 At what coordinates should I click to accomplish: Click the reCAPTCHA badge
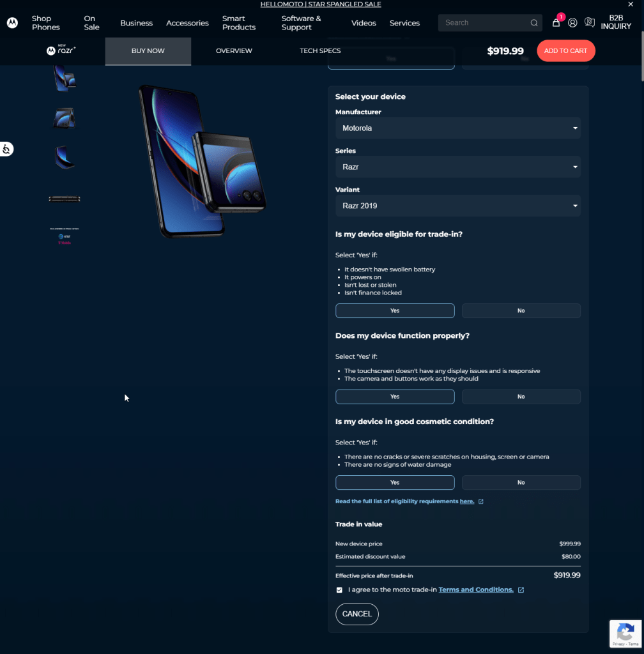click(625, 634)
